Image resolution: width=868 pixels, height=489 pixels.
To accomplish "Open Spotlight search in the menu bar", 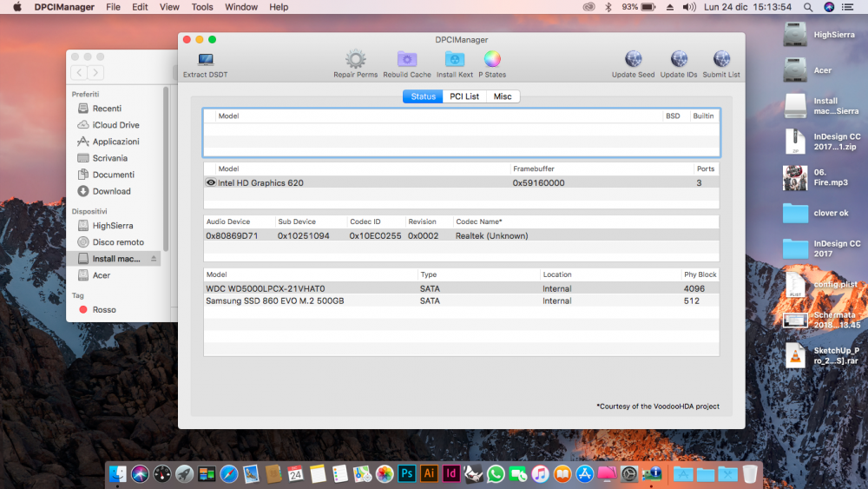I will point(808,7).
